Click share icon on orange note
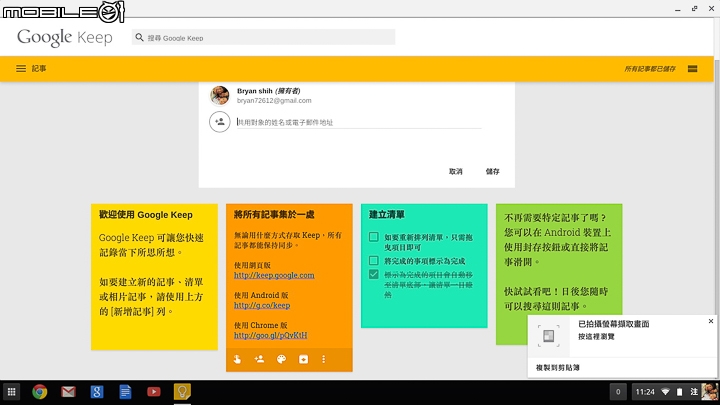This screenshot has width=720, height=405. (x=259, y=359)
